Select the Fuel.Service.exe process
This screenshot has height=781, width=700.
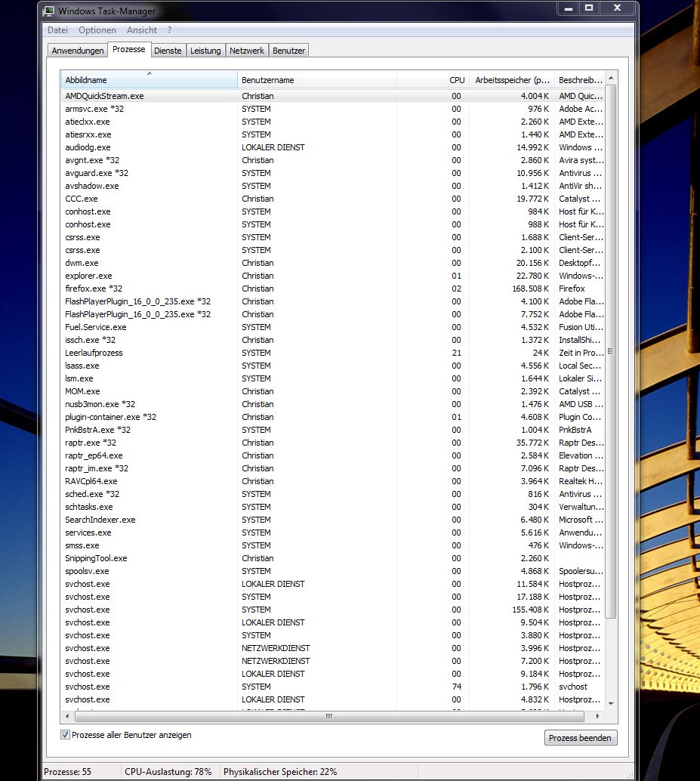[x=333, y=327]
